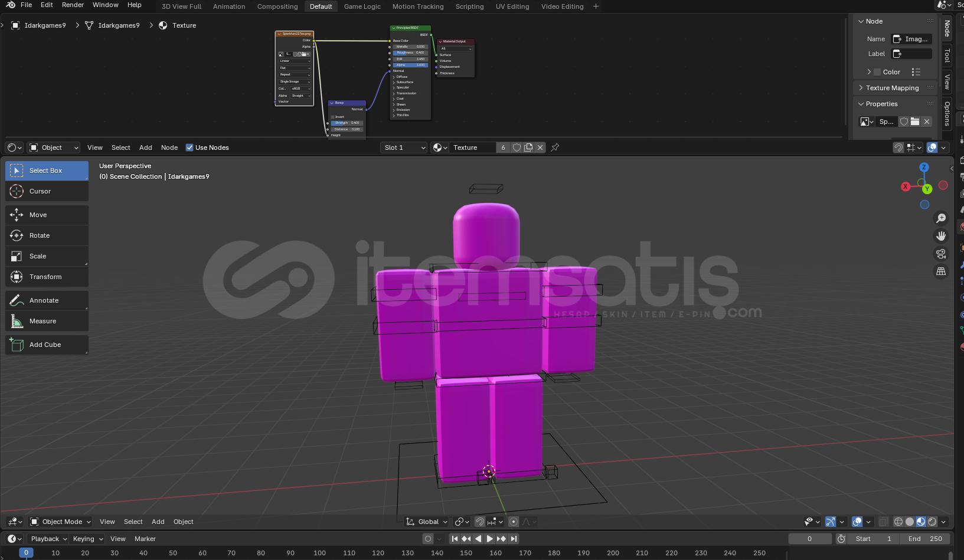Switch to wireframe shading mode
Screen dimensions: 964x560
(x=898, y=522)
